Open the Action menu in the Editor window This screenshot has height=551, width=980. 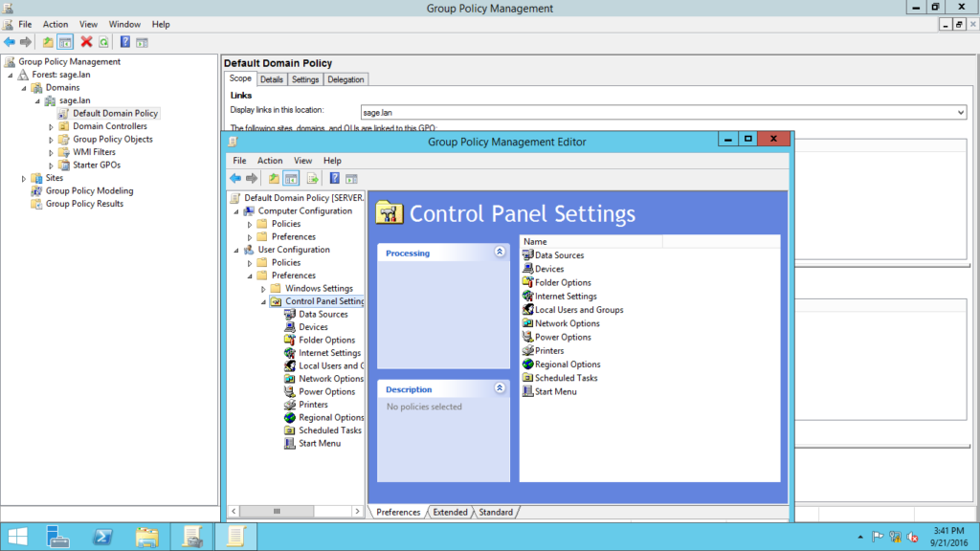coord(270,161)
